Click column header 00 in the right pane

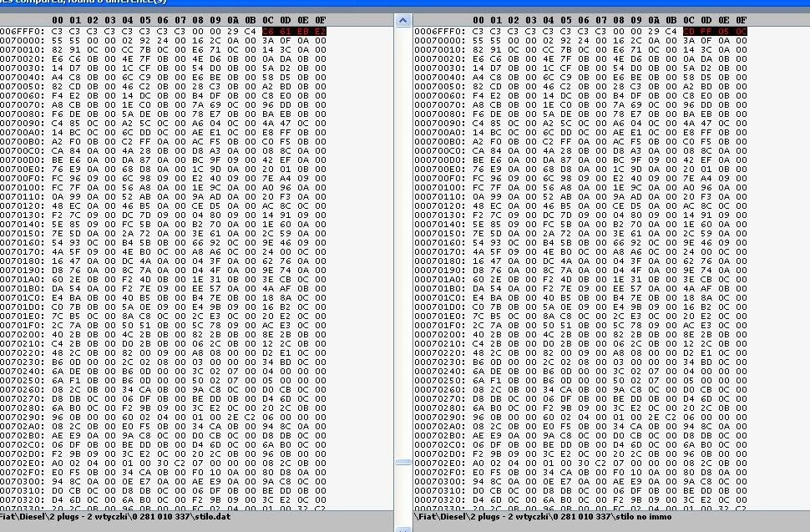tap(478, 20)
